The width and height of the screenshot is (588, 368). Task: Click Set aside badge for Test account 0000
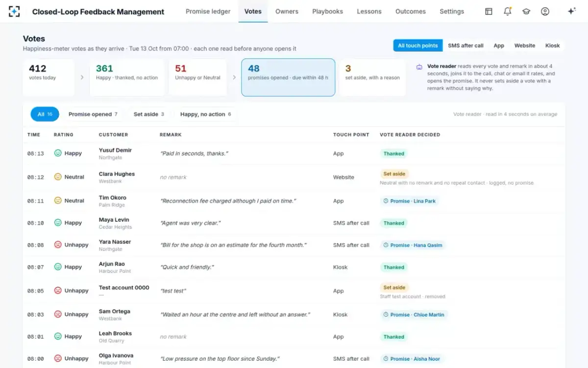(394, 288)
